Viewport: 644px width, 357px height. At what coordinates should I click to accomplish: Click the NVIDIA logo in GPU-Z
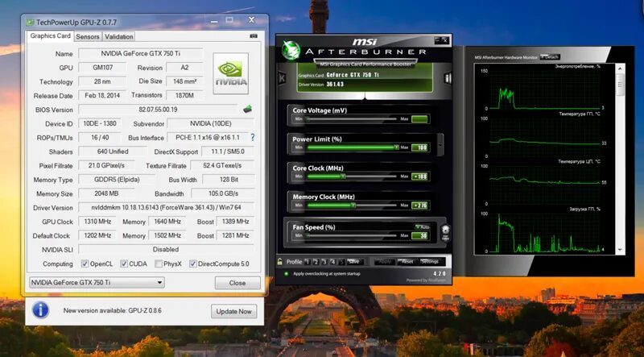click(x=230, y=73)
